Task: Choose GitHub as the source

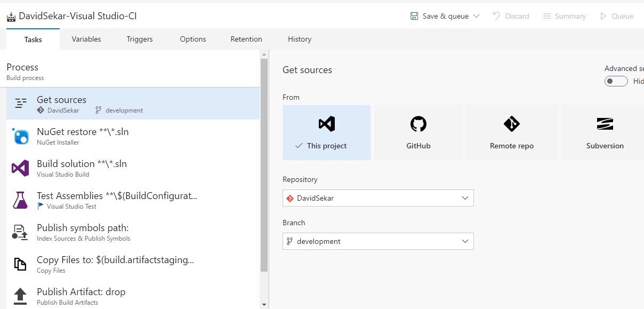Action: click(418, 132)
